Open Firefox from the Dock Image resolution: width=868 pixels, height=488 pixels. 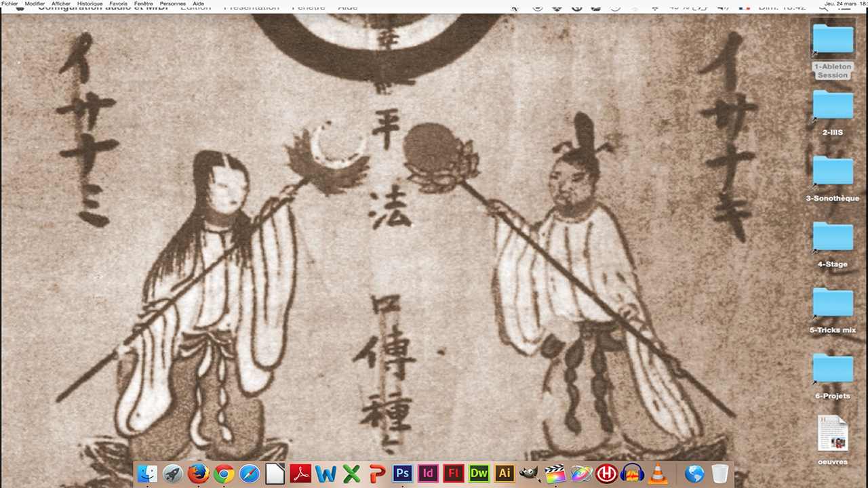point(199,474)
